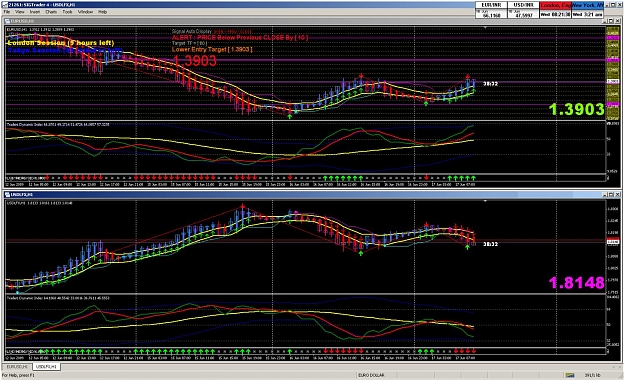Click the connection status bars icon
The image size is (625, 380).
pos(570,375)
